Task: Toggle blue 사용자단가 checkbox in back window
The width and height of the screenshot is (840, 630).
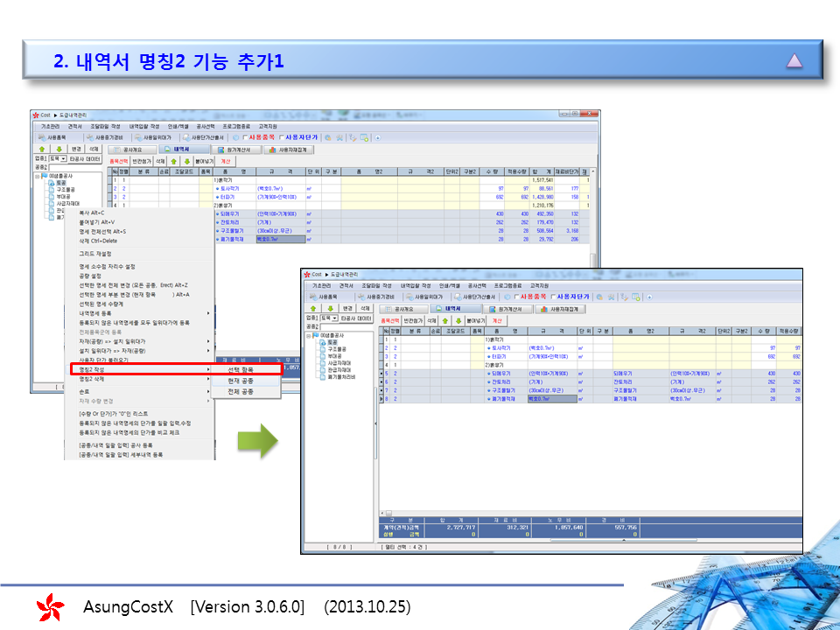Action: click(x=282, y=137)
